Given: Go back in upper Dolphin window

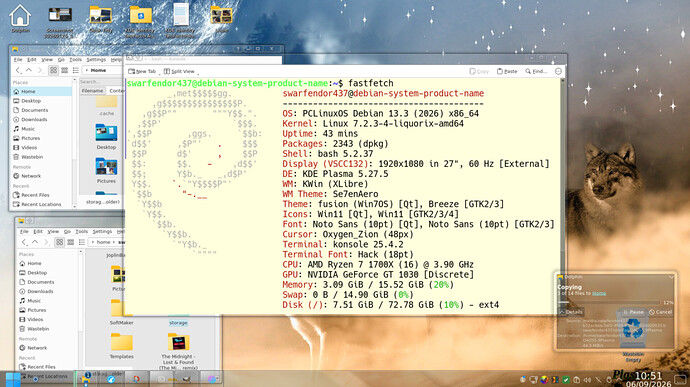Looking at the screenshot, I should coord(18,70).
